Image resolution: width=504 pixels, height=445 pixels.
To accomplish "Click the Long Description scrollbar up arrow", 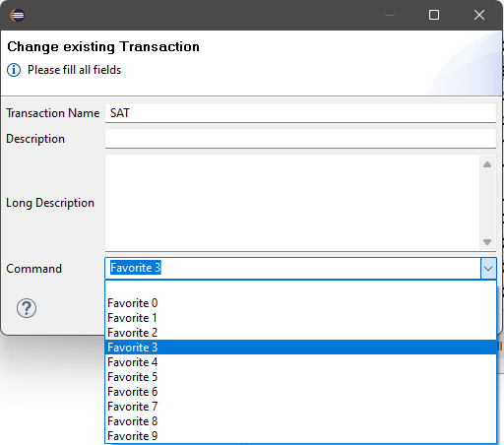I will [x=487, y=164].
